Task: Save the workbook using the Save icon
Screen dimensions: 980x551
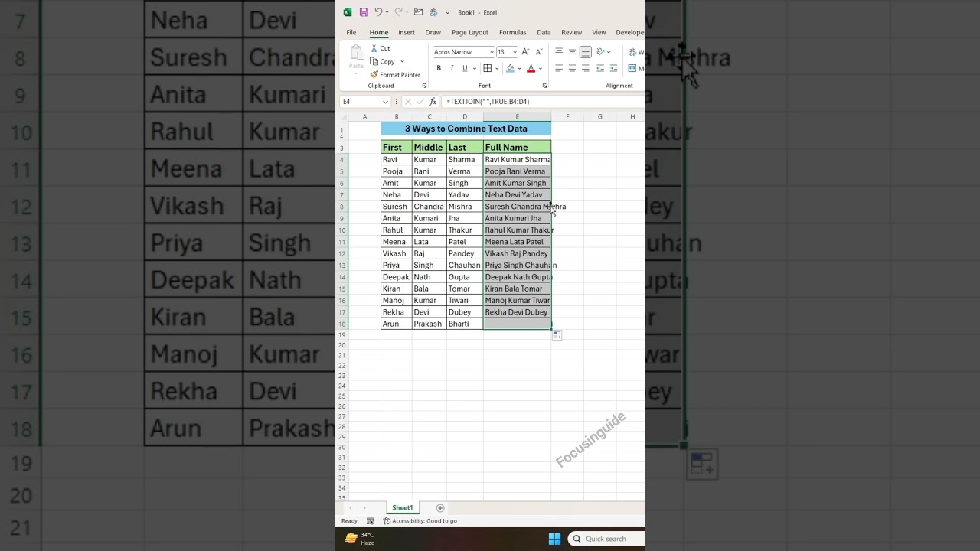Action: (364, 12)
